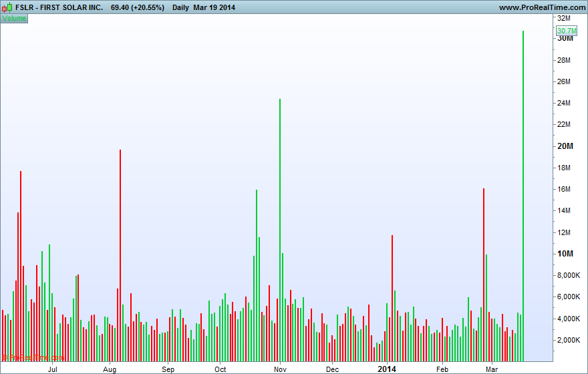Click the FSLR - FIRST SOLAR INC. title
The width and height of the screenshot is (588, 374).
59,7
